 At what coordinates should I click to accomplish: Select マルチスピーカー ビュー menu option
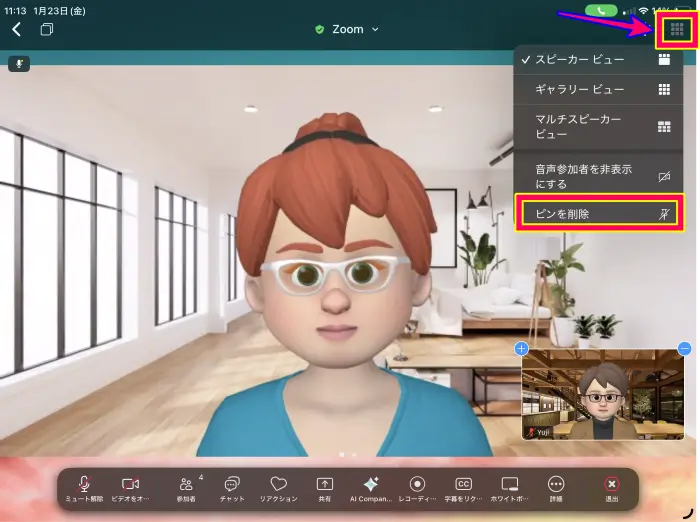[x=598, y=126]
